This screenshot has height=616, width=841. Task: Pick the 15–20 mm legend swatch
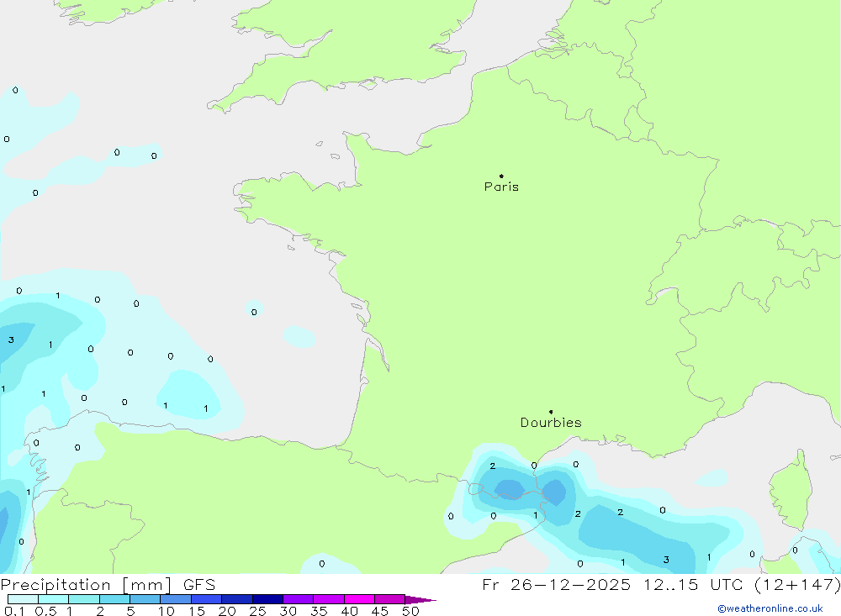point(207,599)
